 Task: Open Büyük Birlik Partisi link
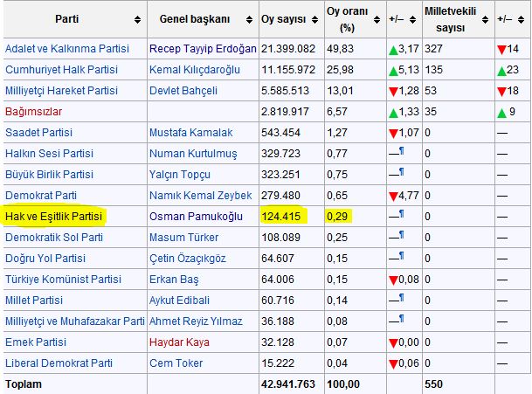[x=49, y=175]
